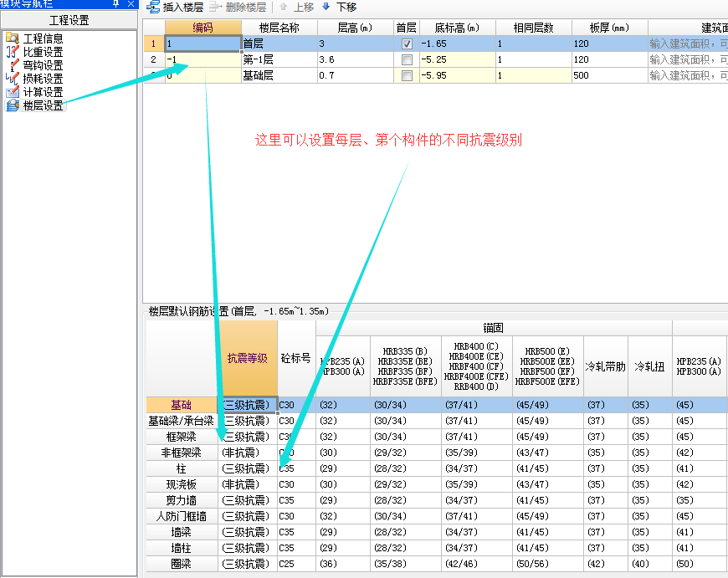Select the 框架梁 component row header
Screen dimensions: 728x578
pos(182,437)
